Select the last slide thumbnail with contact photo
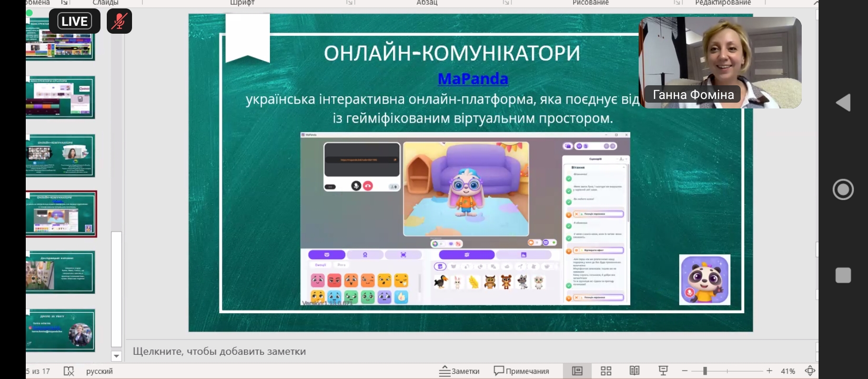The image size is (868, 379). pos(61,331)
